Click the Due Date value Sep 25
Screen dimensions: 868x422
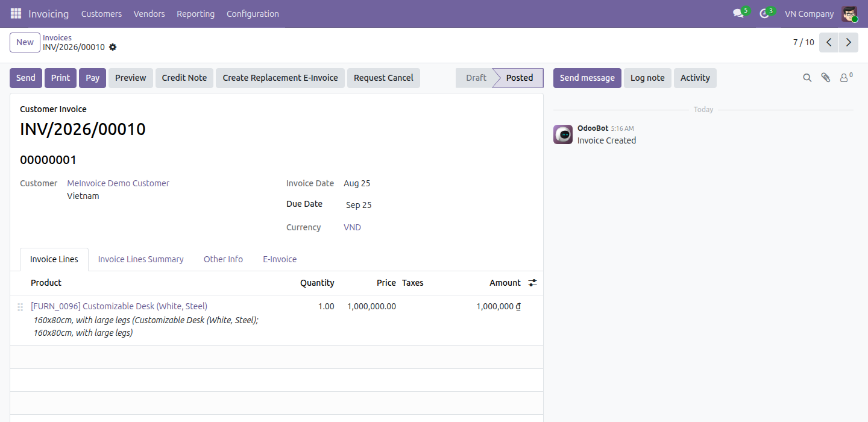[359, 205]
